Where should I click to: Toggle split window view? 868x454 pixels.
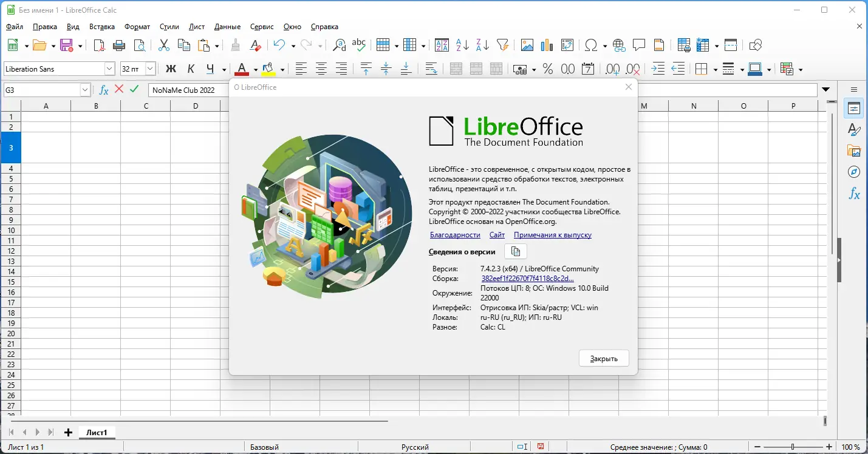pos(731,45)
